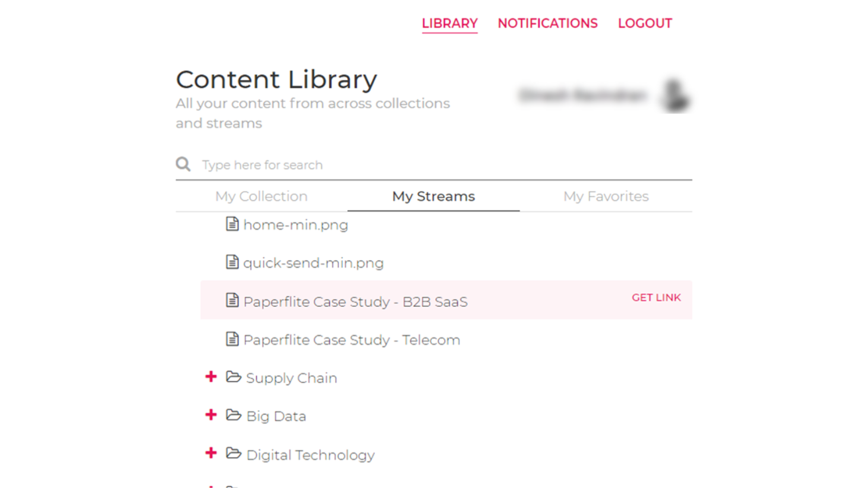Click the home-min.png file icon
This screenshot has width=868, height=488.
(x=232, y=224)
